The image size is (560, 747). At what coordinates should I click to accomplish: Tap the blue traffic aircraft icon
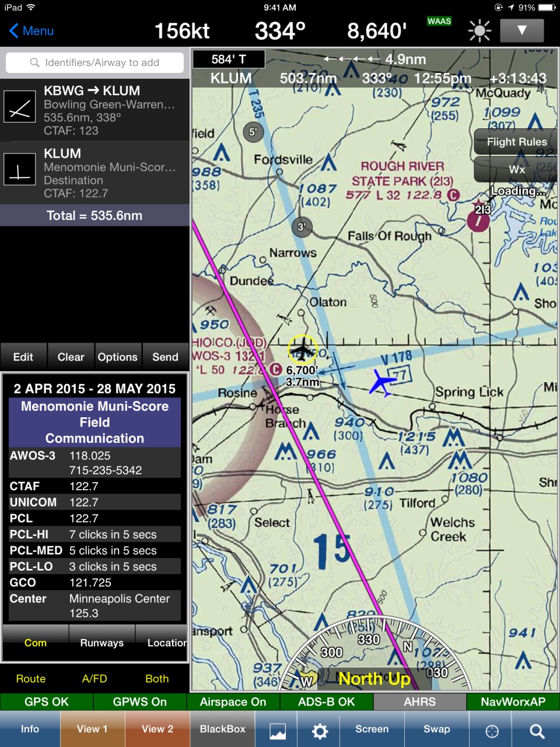383,382
